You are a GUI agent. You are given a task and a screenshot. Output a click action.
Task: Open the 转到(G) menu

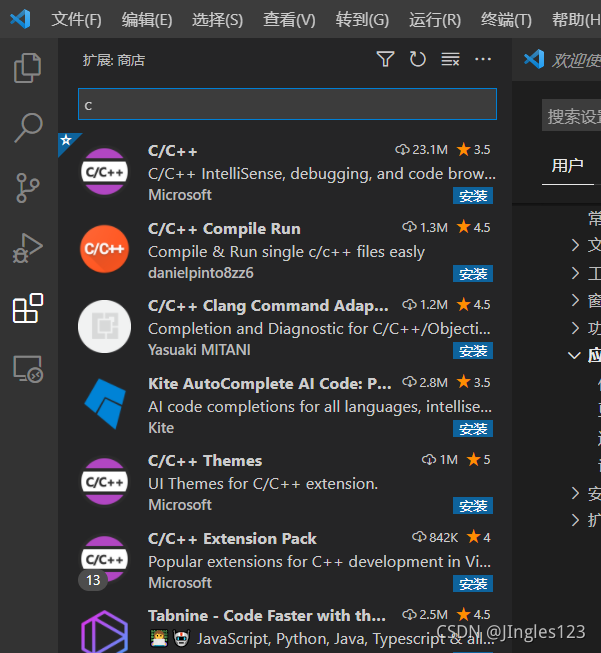pyautogui.click(x=362, y=20)
